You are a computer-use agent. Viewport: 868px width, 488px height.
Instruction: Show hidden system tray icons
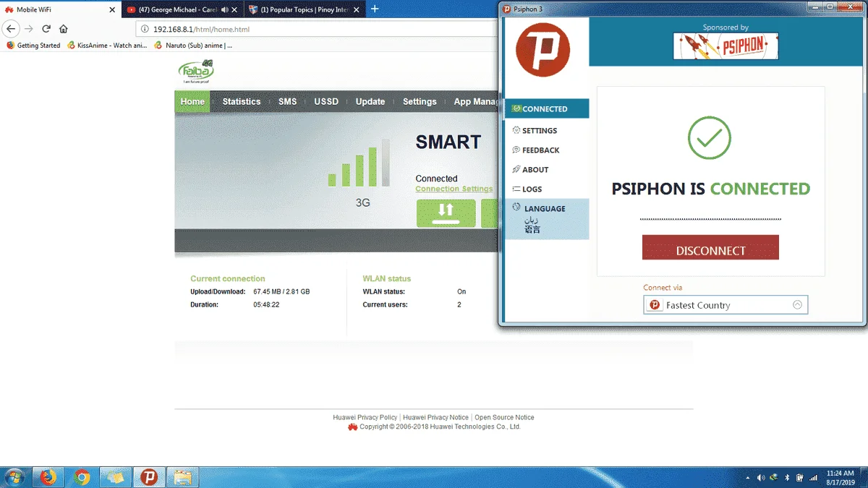tap(748, 478)
